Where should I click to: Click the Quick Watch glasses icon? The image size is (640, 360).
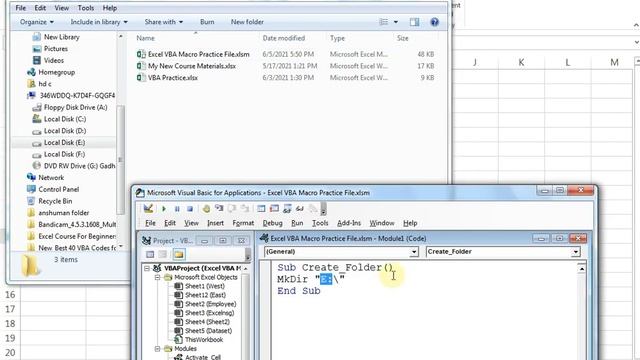pyautogui.click(x=300, y=209)
